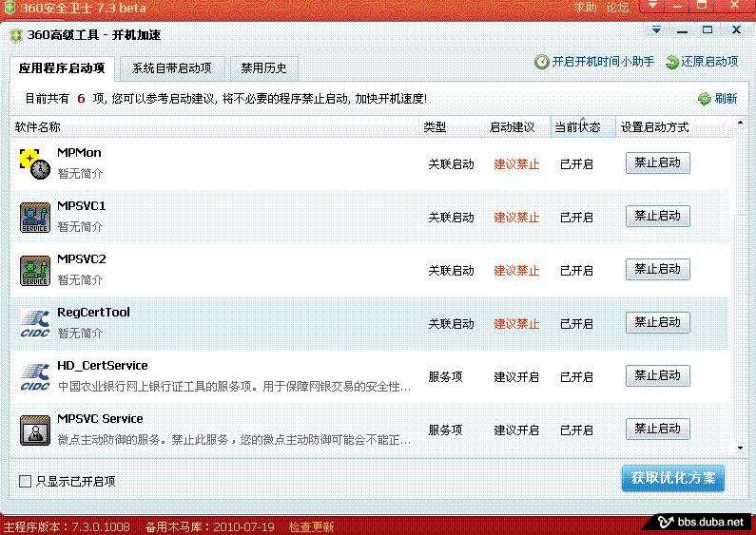Click the 获取优化方案 button
The width and height of the screenshot is (756, 535).
click(672, 478)
